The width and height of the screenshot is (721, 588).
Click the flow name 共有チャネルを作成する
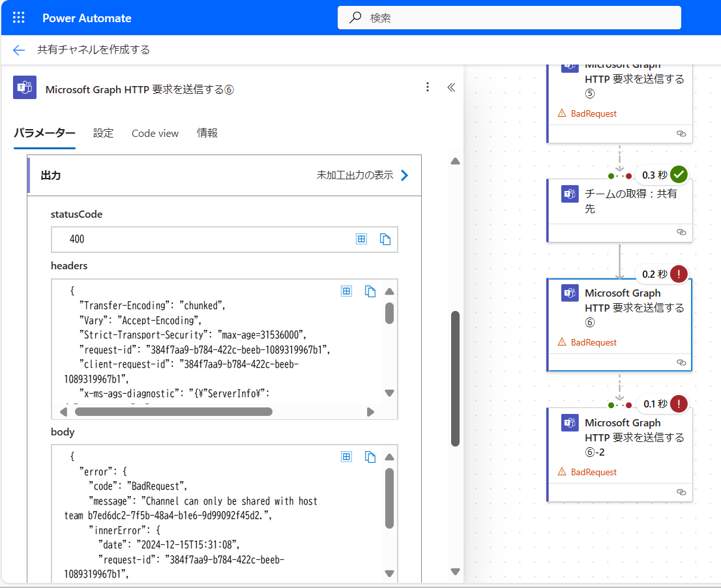[93, 50]
